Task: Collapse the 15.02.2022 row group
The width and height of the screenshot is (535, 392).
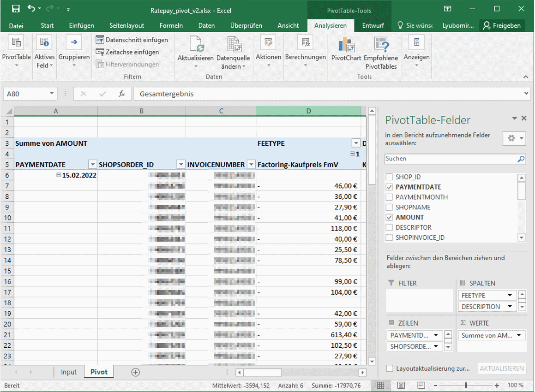Action: tap(59, 175)
